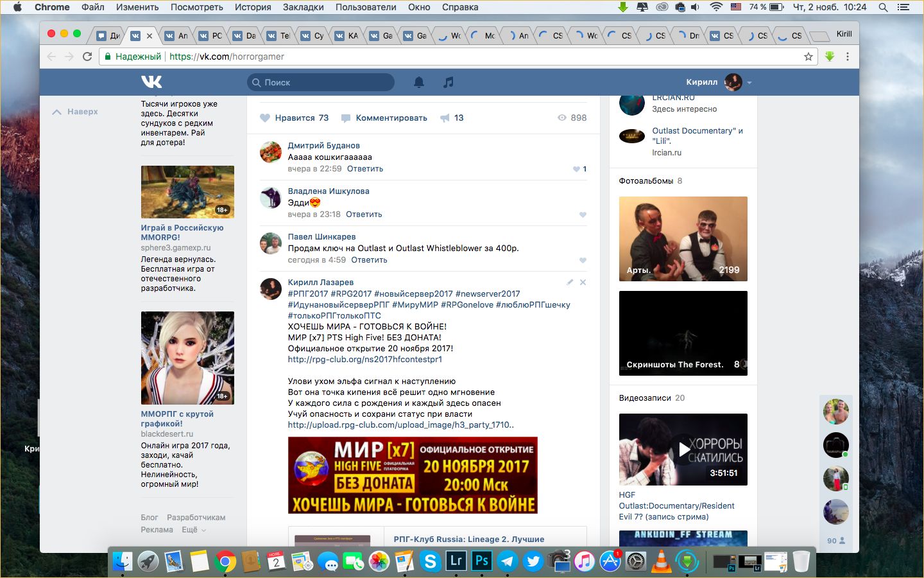
Task: Open Skype from the Dock
Action: tap(431, 561)
